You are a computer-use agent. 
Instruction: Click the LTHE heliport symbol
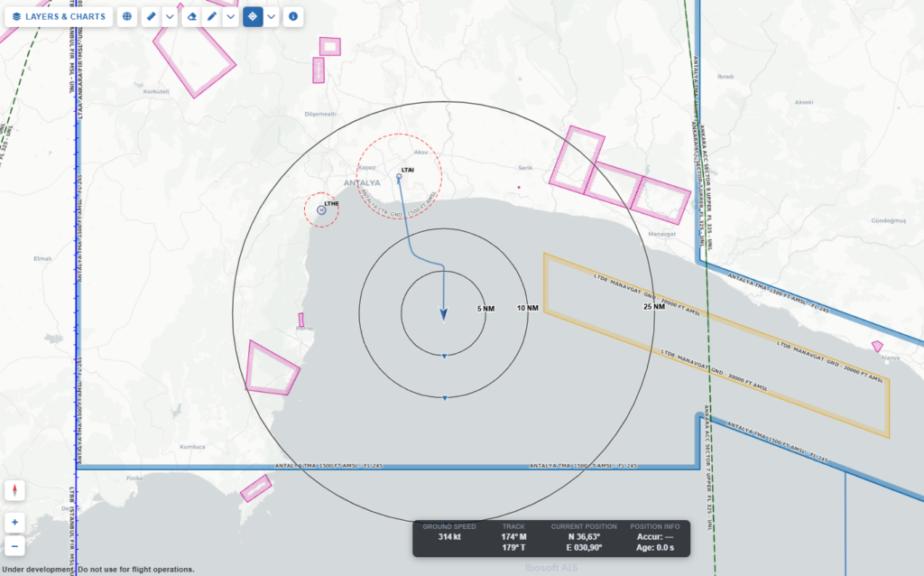(x=322, y=209)
